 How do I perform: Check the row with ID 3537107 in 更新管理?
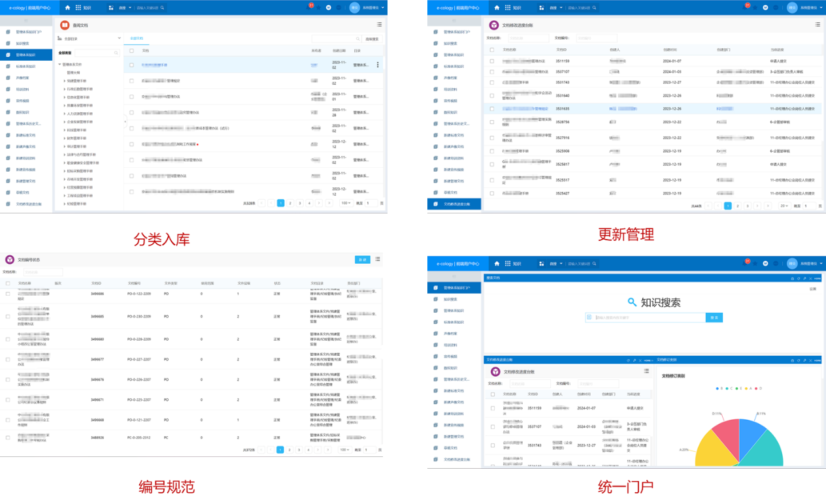pos(492,72)
